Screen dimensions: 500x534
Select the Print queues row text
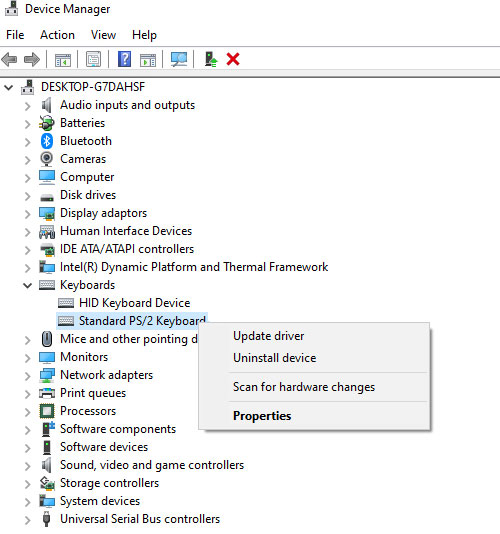pos(93,393)
